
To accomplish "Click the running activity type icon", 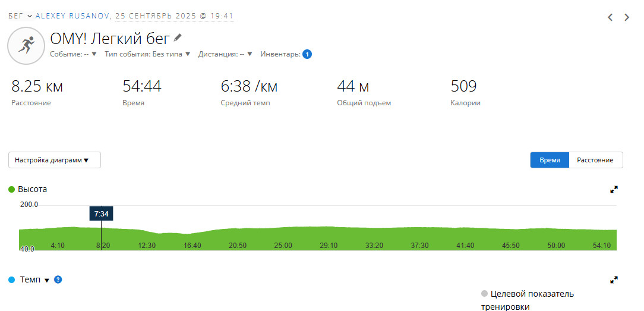I will pyautogui.click(x=26, y=46).
